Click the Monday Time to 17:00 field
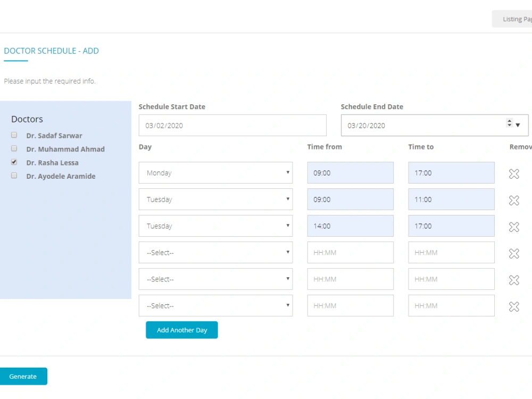Viewport: 532px width, 399px height. pyautogui.click(x=451, y=173)
